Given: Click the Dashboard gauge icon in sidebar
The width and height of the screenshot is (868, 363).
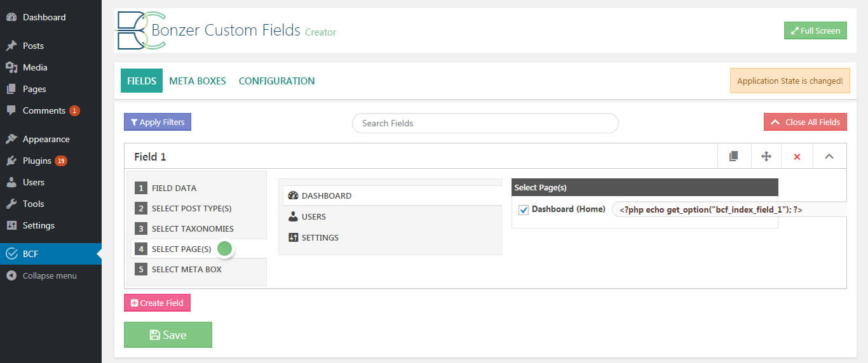Looking at the screenshot, I should point(11,17).
